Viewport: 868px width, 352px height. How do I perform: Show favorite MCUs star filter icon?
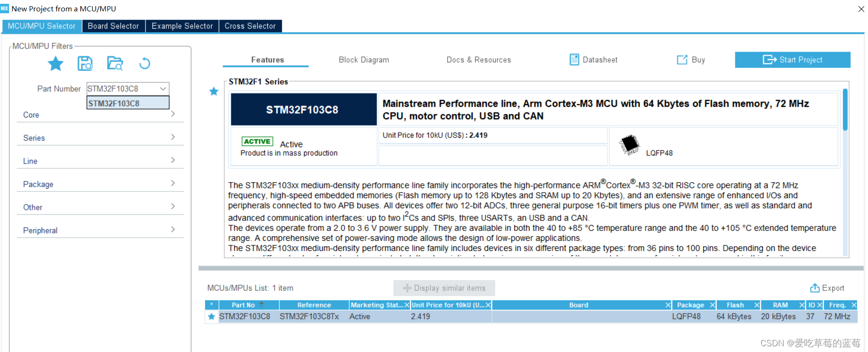[55, 63]
